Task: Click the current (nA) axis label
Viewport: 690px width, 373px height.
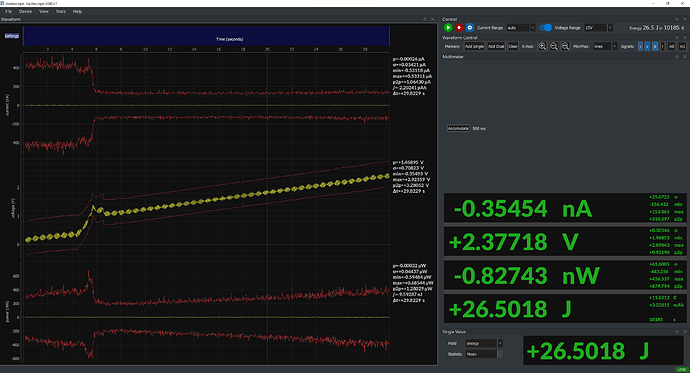Action: (7, 105)
